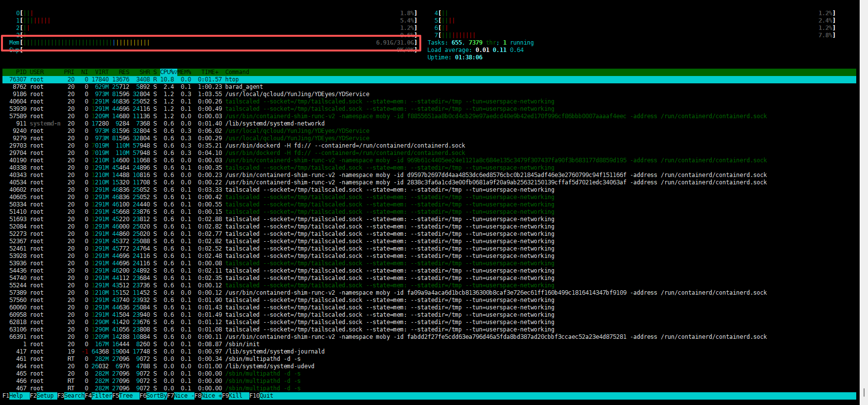
Task: Click F8 Nice + to raise niceness
Action: pyautogui.click(x=208, y=396)
